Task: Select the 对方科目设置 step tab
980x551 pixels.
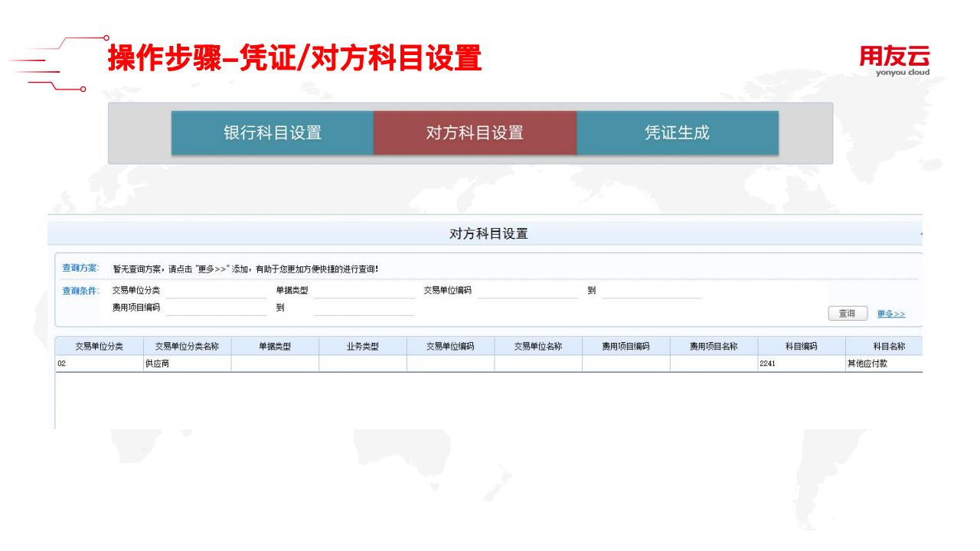Action: 475,132
